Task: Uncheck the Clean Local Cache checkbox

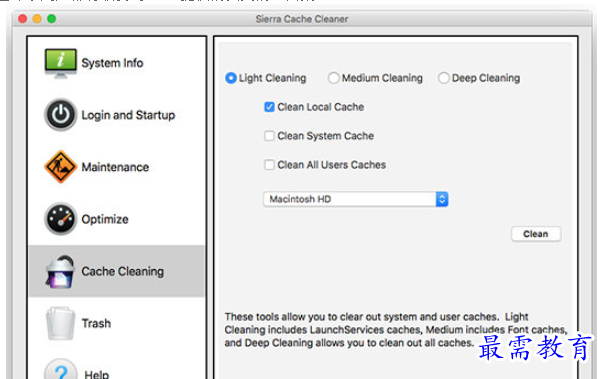Action: tap(269, 107)
